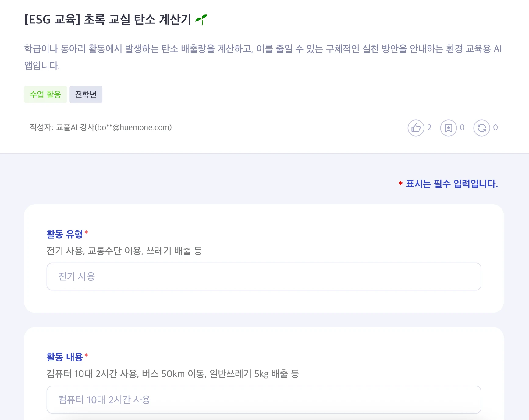Click the 전기 사용, 교통수단 이용 hint text
529x420 pixels.
point(124,251)
